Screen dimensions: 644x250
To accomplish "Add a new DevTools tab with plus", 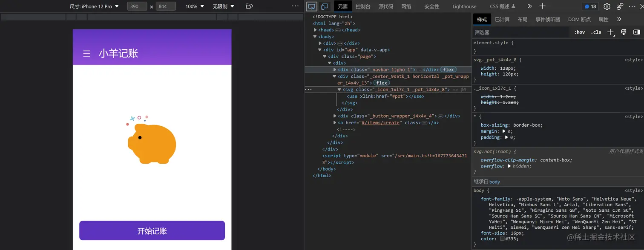I will [542, 6].
